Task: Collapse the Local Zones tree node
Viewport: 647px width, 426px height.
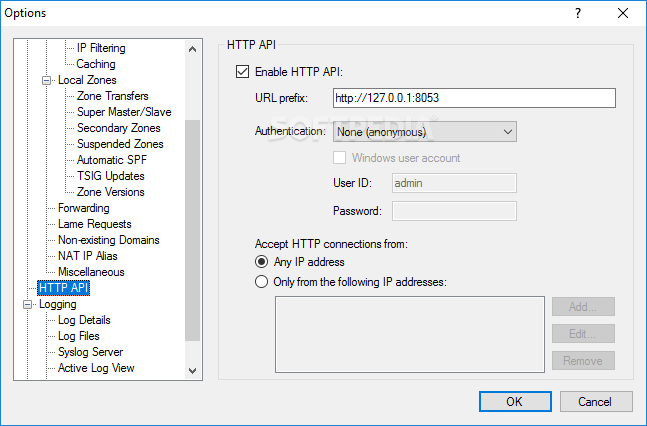Action: coord(47,80)
